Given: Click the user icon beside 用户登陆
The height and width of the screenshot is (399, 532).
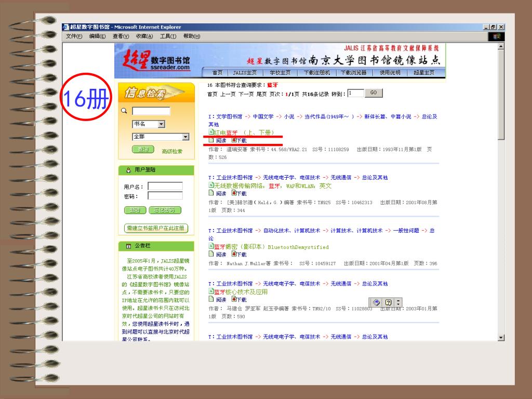Looking at the screenshot, I should (x=128, y=170).
